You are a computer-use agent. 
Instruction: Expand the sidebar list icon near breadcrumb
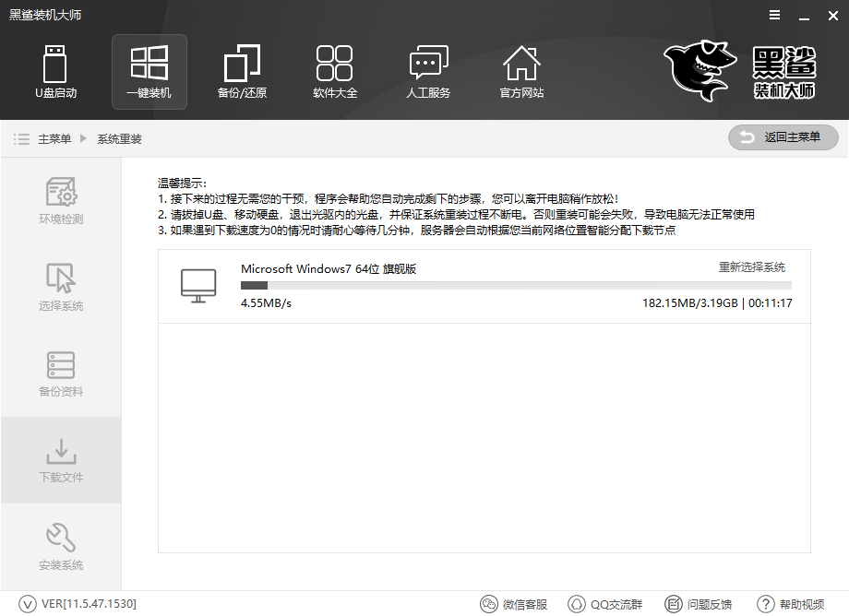(x=21, y=138)
